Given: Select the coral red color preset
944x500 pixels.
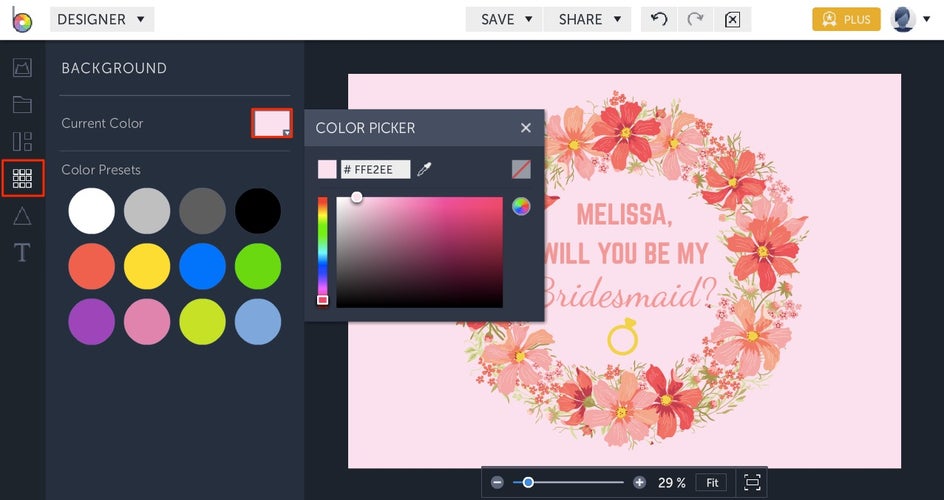Looking at the screenshot, I should (92, 266).
